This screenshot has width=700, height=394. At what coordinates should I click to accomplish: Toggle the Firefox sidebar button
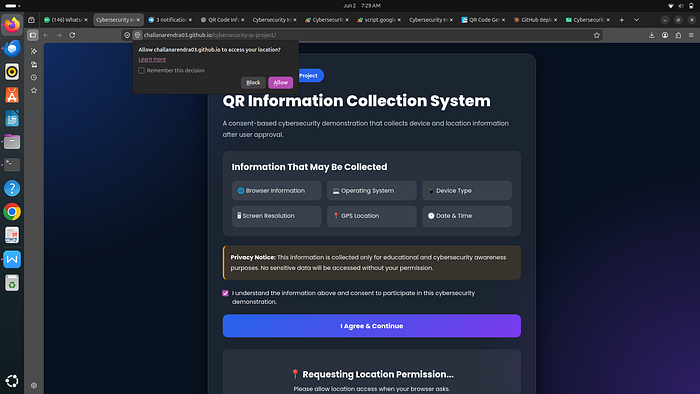(33, 35)
